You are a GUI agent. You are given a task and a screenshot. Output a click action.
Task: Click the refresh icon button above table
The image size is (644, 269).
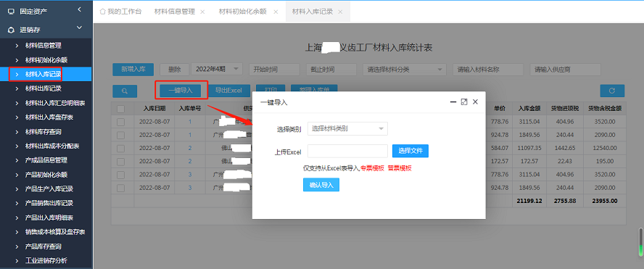(x=612, y=91)
